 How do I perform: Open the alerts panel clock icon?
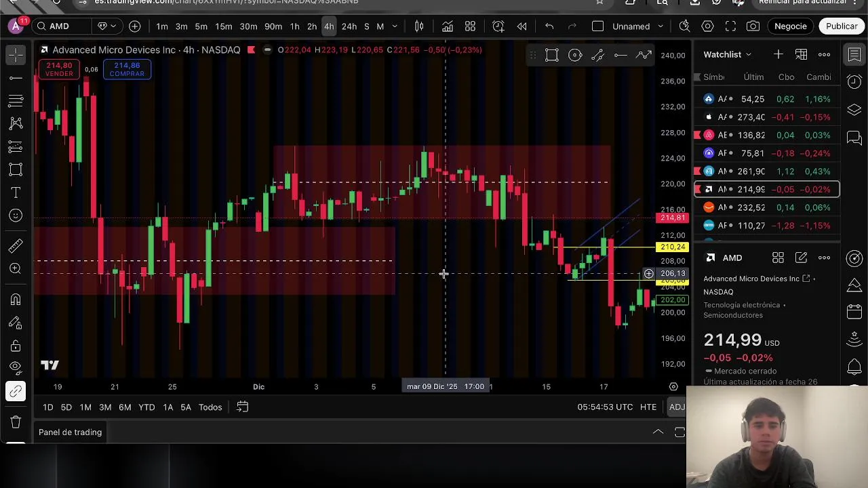854,82
